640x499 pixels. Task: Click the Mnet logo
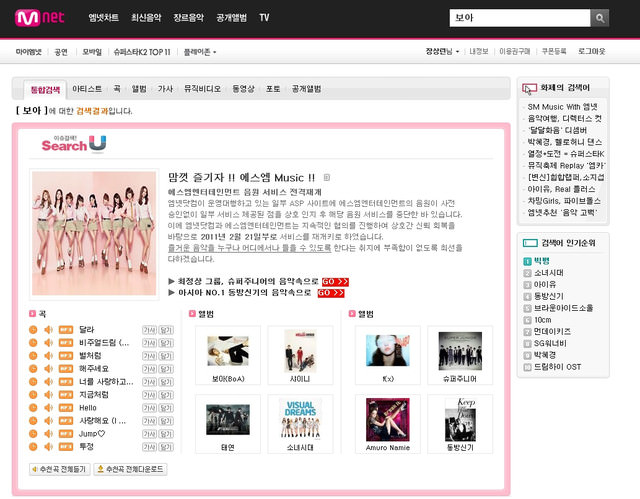40,18
